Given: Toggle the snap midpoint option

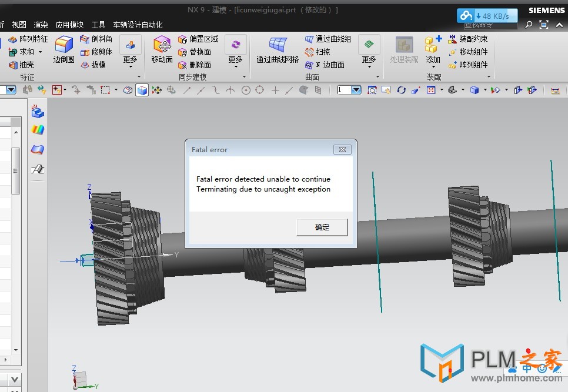Looking at the screenshot, I should point(201,90).
